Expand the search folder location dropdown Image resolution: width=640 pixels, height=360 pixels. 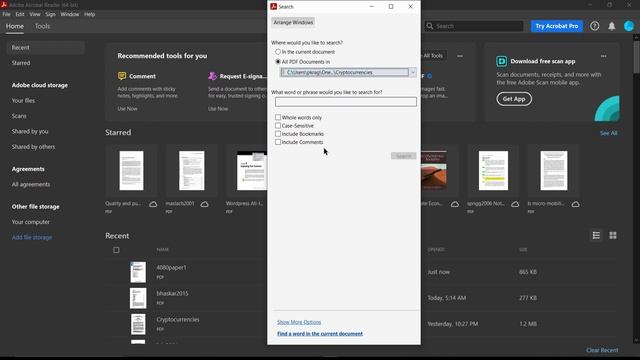click(x=413, y=72)
